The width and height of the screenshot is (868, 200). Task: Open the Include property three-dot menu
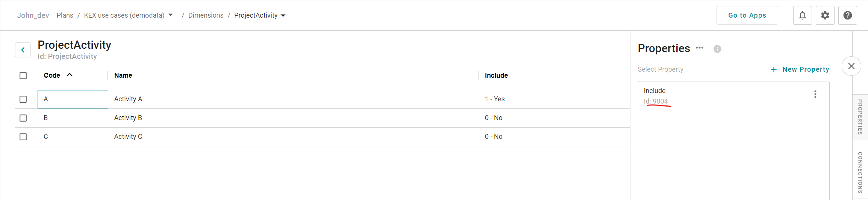pos(815,94)
